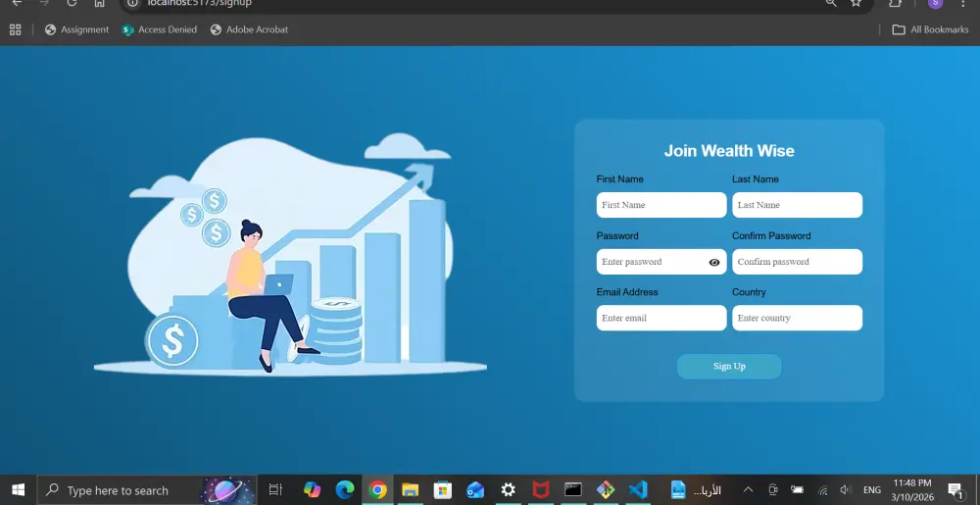Click the Enter email field
The image size is (980, 505).
click(661, 318)
